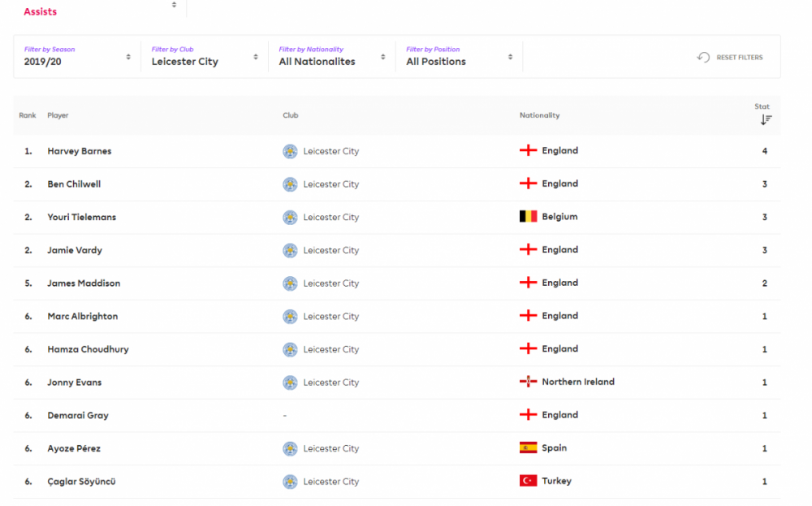Screen dimensions: 812x506
Task: Click the Turkey nationality text
Action: (557, 482)
